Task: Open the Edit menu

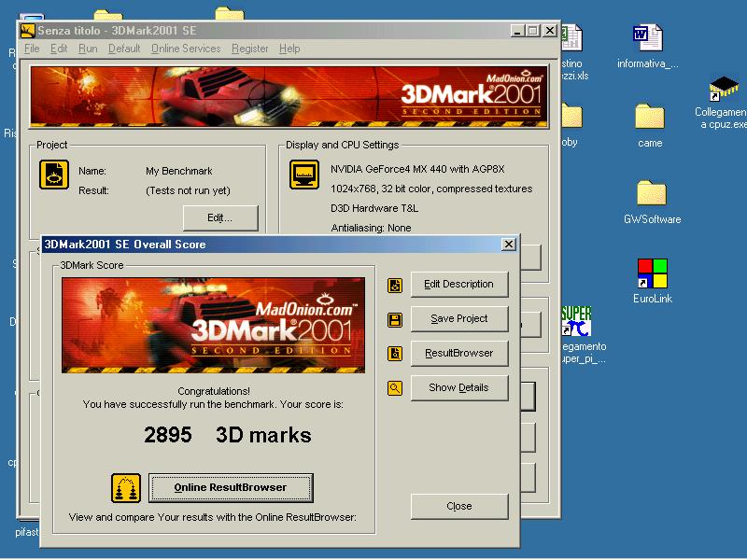Action: 59,49
